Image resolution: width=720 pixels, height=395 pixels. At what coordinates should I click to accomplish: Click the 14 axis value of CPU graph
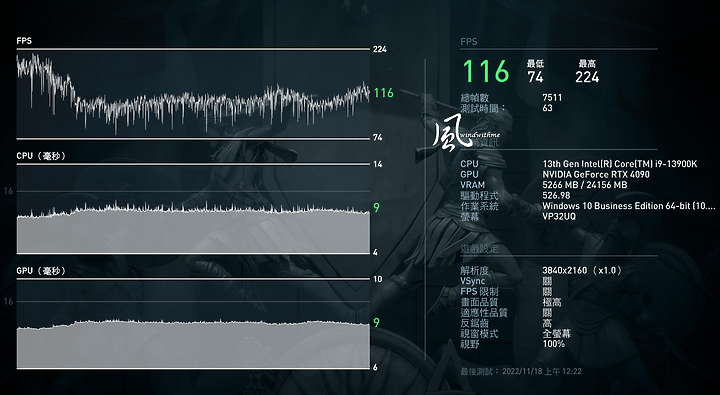377,164
